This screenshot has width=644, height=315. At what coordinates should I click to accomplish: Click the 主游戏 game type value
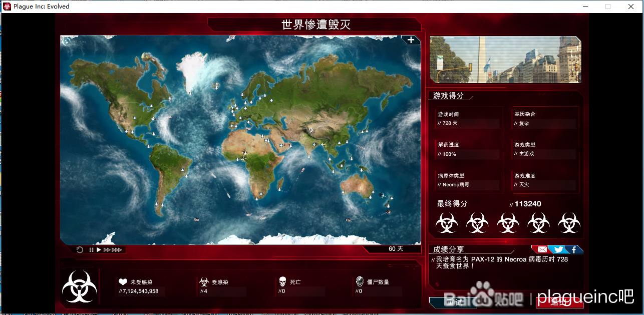526,154
